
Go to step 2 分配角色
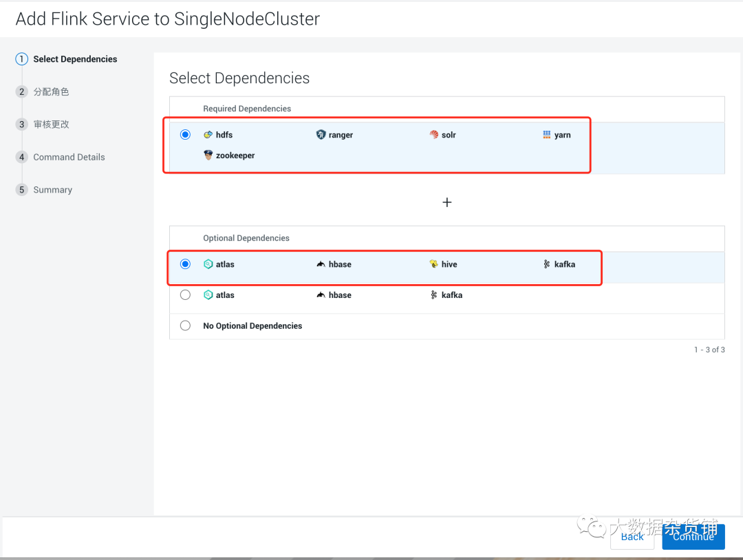pyautogui.click(x=51, y=91)
